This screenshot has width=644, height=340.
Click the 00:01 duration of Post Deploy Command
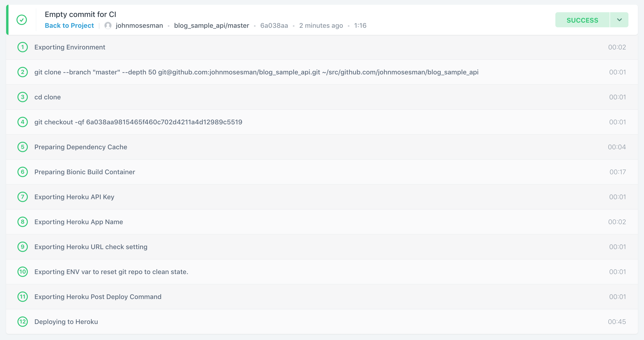tap(618, 297)
